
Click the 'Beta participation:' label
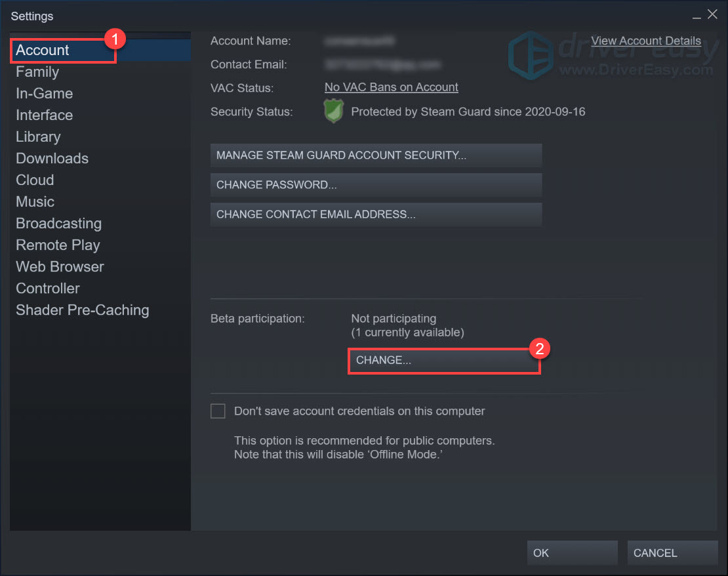click(258, 319)
